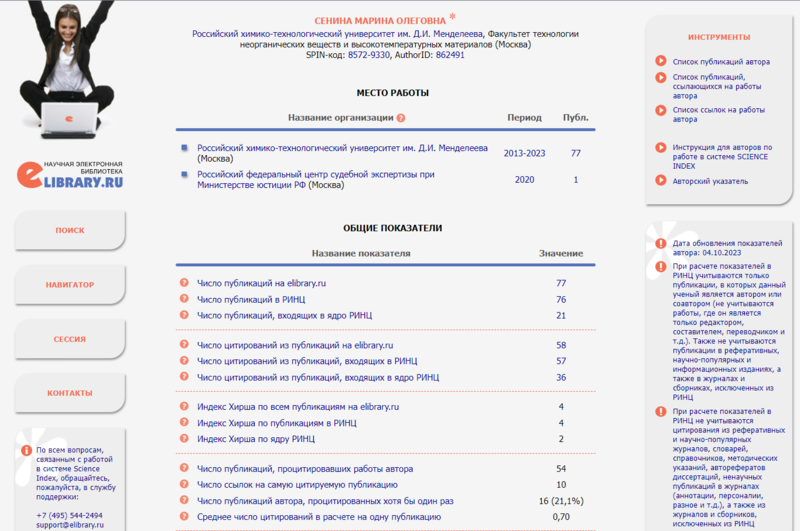The image size is (800, 531).
Task: Open the НАВИГАТОР menu button
Action: pos(70,285)
